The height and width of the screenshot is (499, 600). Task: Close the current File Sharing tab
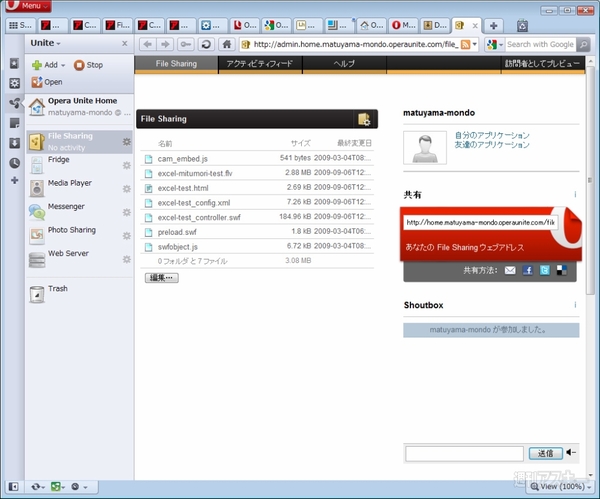475,26
